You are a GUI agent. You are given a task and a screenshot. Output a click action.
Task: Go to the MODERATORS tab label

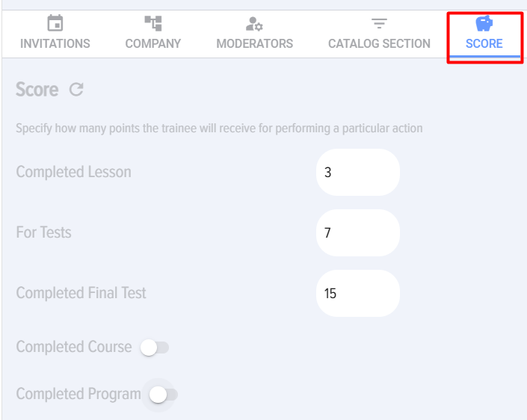[254, 43]
